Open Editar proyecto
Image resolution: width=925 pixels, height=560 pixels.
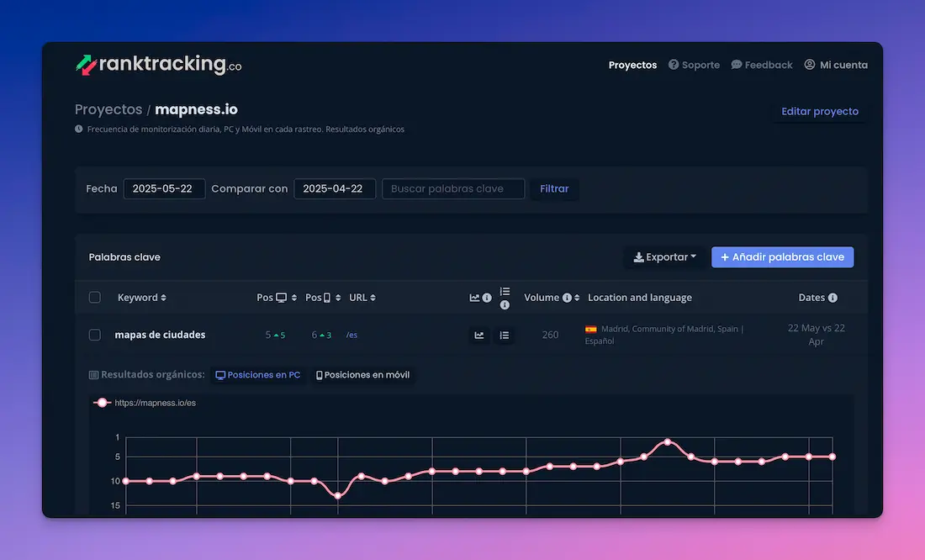[819, 111]
